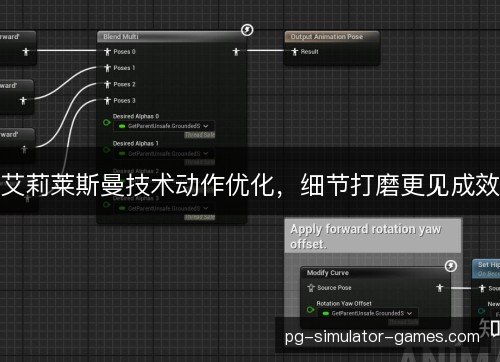The width and height of the screenshot is (500, 362).
Task: Select wire from Modify Curve to Set Hip node
Action: [x=461, y=288]
